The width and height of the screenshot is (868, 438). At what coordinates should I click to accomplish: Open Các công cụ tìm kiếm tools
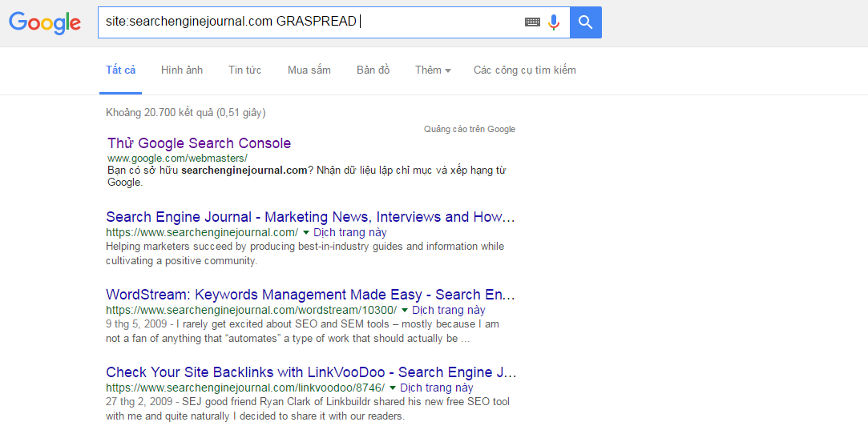[x=525, y=70]
